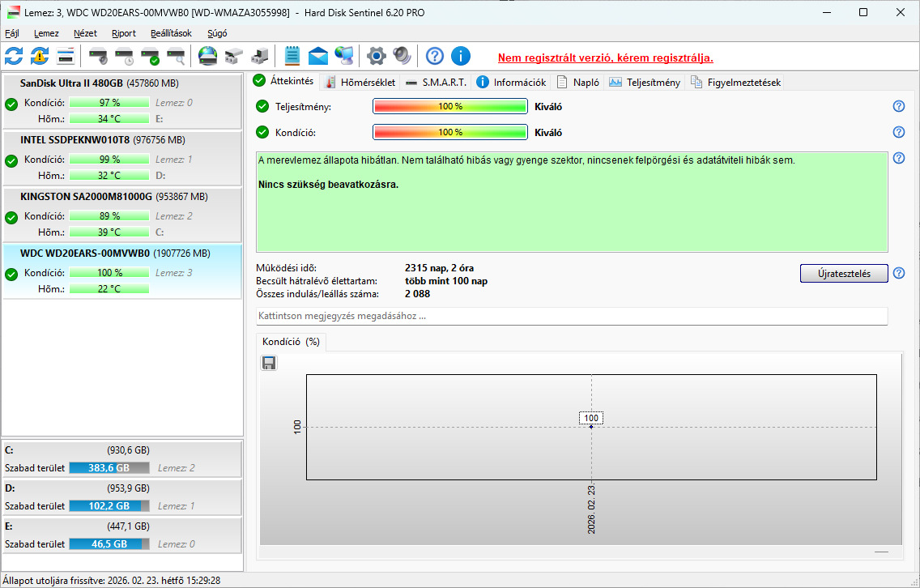Click the start/stop count value 2 088

[x=417, y=294]
